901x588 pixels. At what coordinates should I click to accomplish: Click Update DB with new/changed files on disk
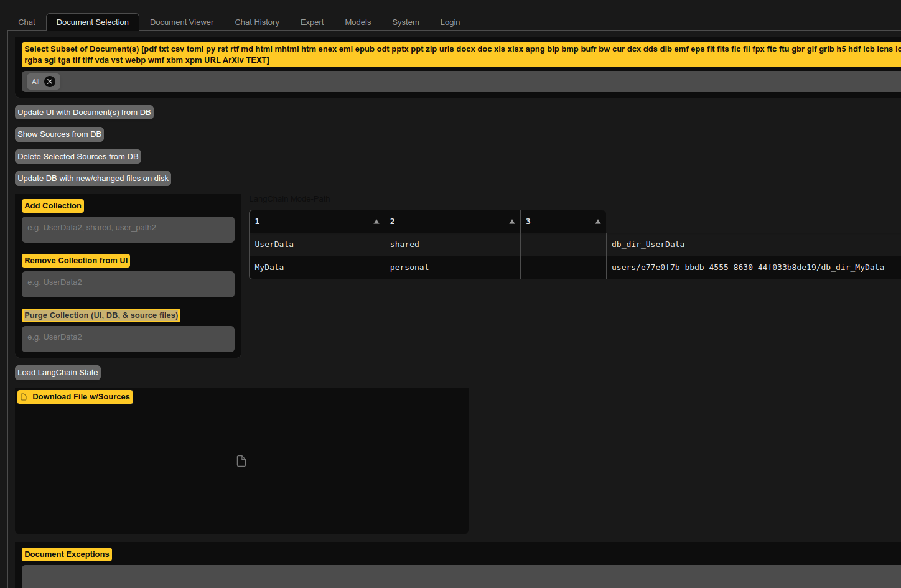pyautogui.click(x=93, y=179)
